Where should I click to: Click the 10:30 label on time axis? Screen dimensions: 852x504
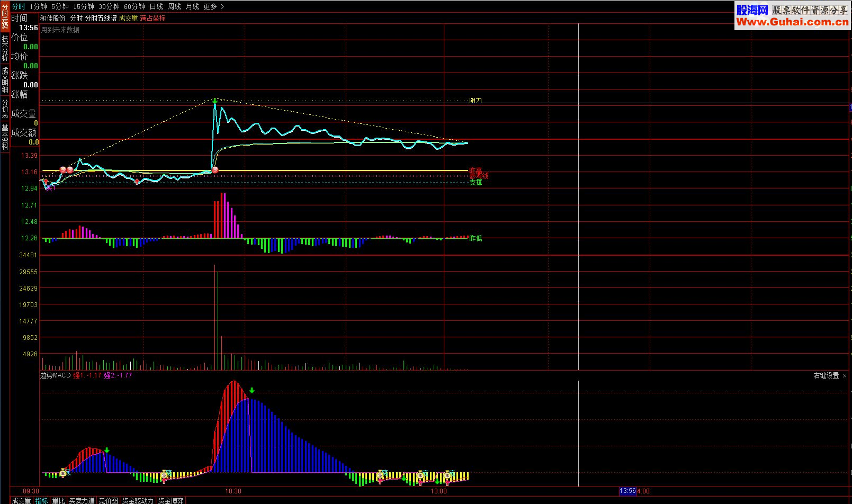tap(233, 491)
